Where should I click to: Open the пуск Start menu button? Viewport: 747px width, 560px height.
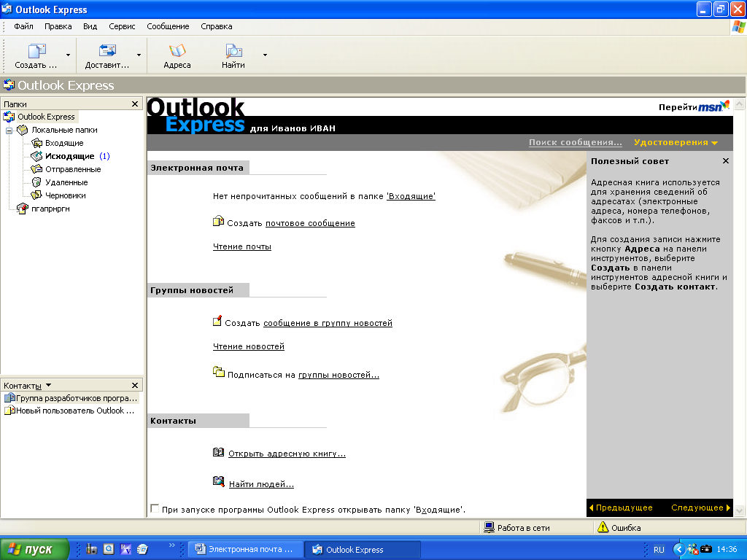click(x=34, y=549)
